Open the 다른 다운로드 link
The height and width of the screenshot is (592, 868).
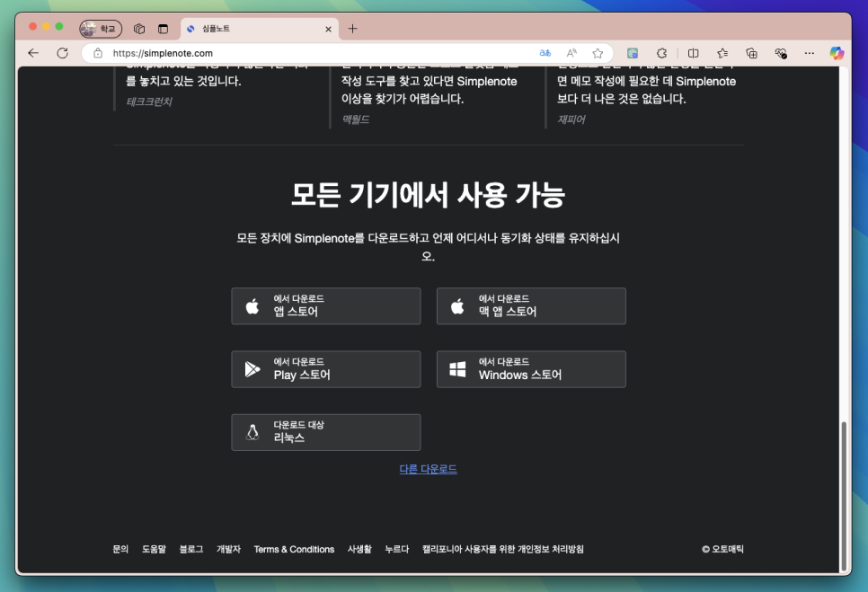429,469
